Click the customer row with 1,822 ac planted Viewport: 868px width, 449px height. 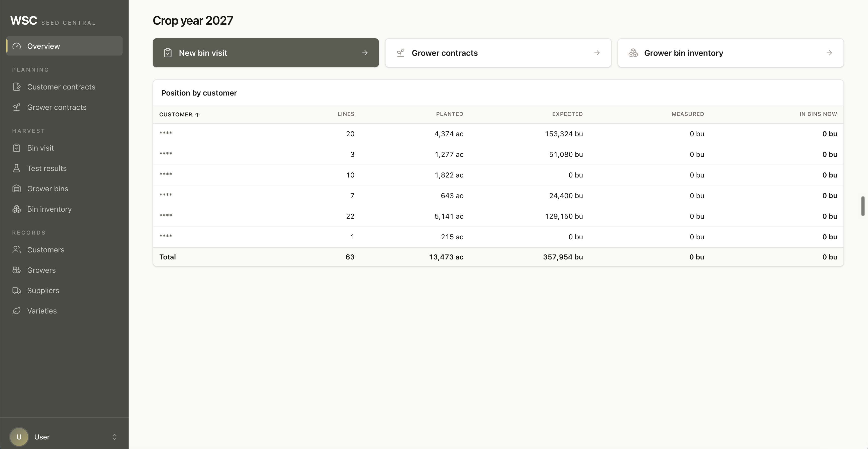click(498, 175)
